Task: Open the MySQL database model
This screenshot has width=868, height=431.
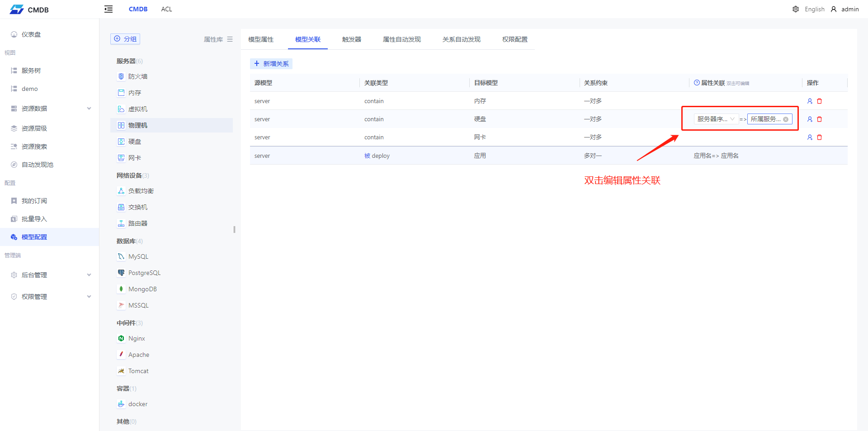Action: click(137, 256)
